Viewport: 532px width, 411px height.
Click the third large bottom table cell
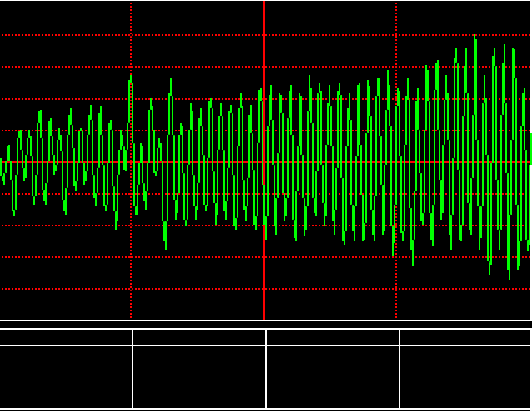point(332,377)
